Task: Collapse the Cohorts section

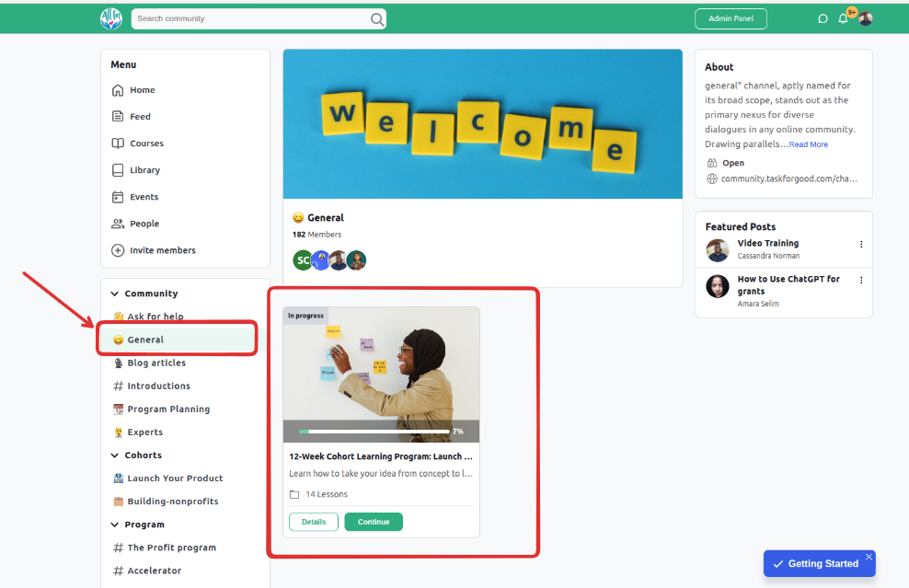Action: tap(115, 455)
